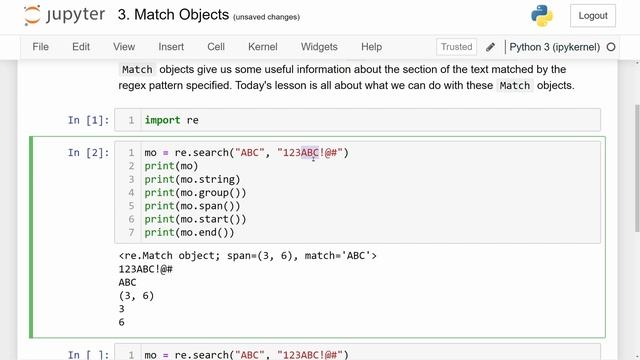Click the re.Match object output line
Screen dimensions: 640x360
point(247,256)
